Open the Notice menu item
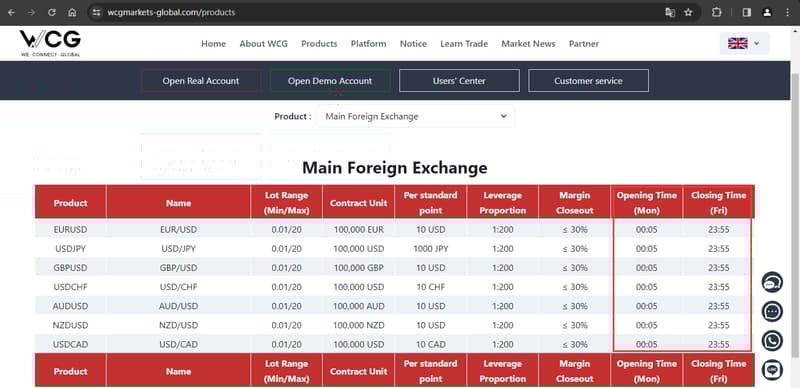The height and width of the screenshot is (388, 800). pyautogui.click(x=413, y=44)
